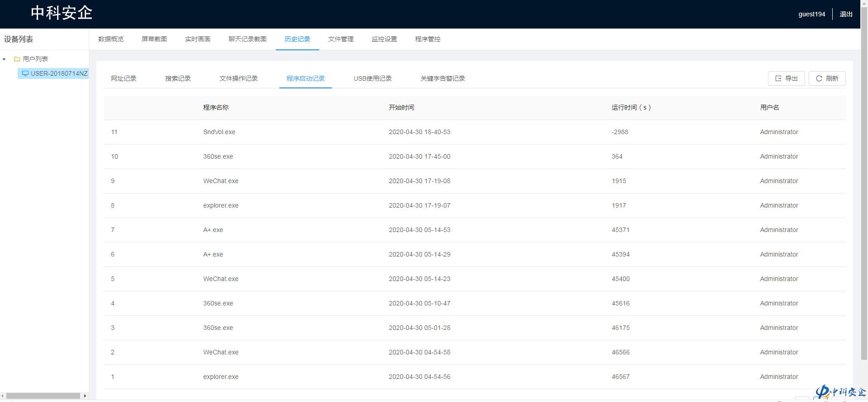
Task: Click explorer.exe in row 8
Action: pyautogui.click(x=221, y=205)
